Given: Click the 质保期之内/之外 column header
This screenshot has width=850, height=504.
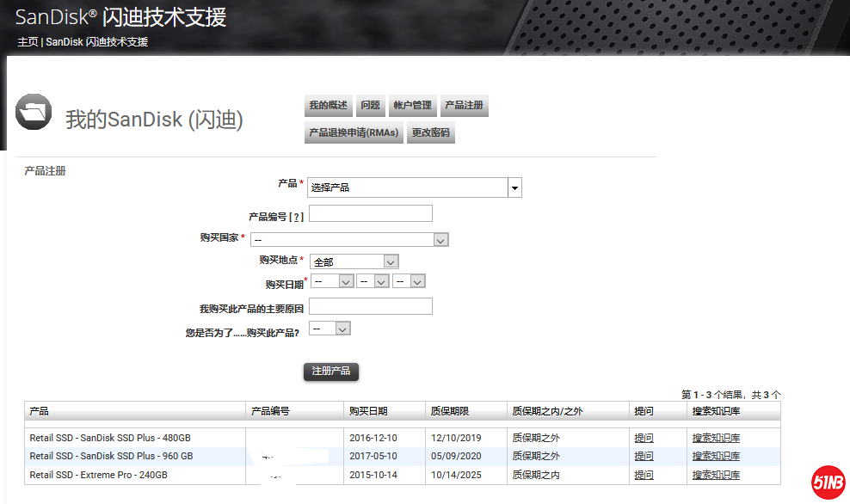Looking at the screenshot, I should point(568,411).
